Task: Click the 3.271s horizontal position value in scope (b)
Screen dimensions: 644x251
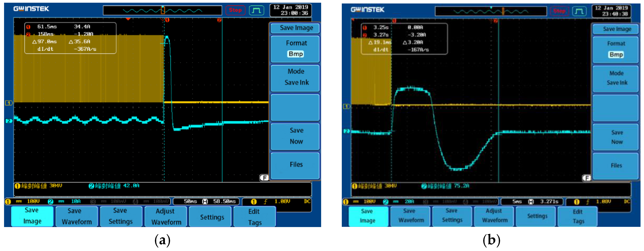Action: click(x=549, y=202)
